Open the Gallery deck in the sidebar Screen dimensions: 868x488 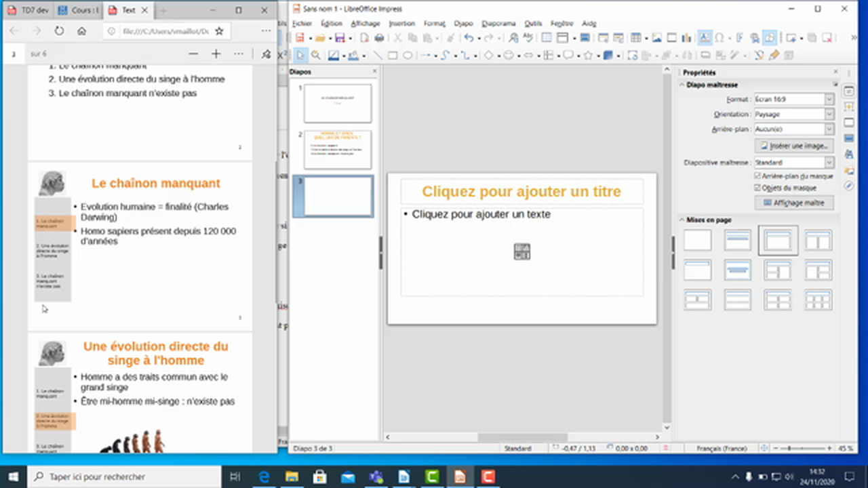coord(849,170)
